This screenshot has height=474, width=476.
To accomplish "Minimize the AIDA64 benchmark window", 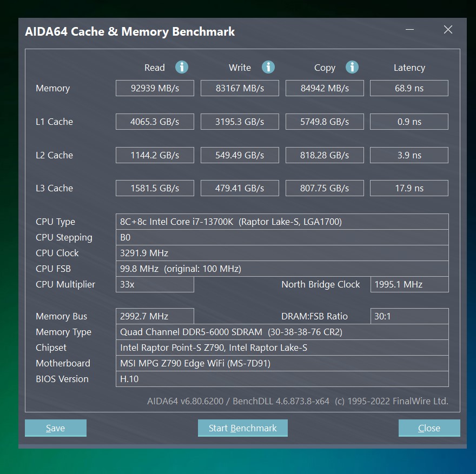I will pyautogui.click(x=410, y=30).
